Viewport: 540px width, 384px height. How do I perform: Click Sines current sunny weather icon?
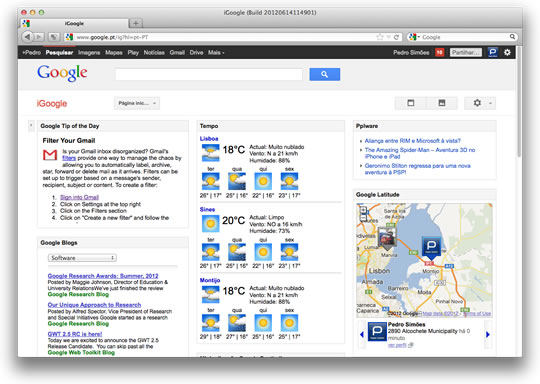210,224
